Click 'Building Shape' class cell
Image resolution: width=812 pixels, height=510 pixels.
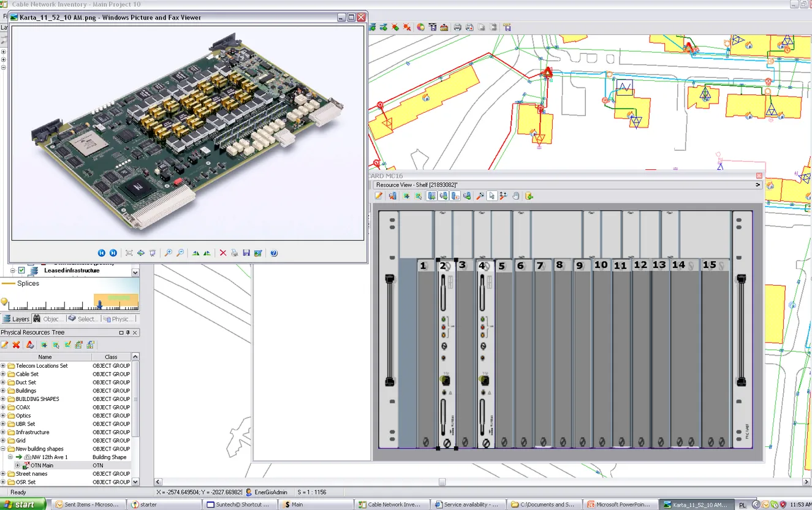tap(110, 457)
